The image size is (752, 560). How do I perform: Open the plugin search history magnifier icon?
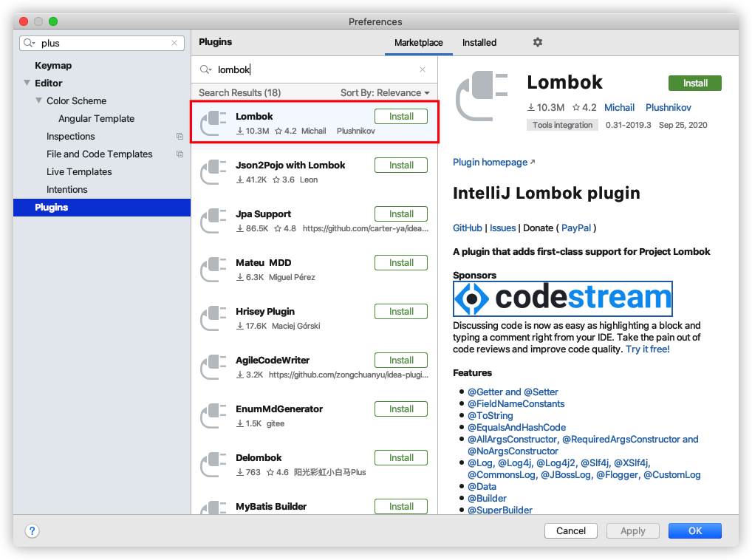tap(206, 69)
